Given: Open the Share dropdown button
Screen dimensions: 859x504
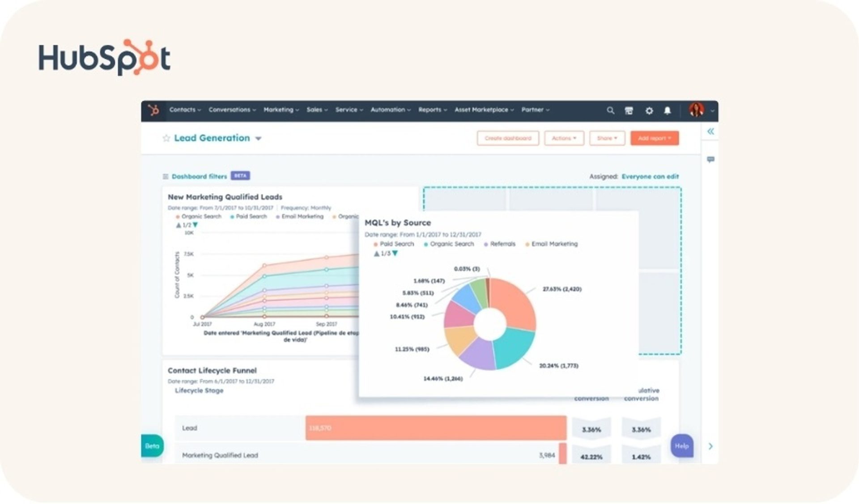Looking at the screenshot, I should click(x=607, y=138).
